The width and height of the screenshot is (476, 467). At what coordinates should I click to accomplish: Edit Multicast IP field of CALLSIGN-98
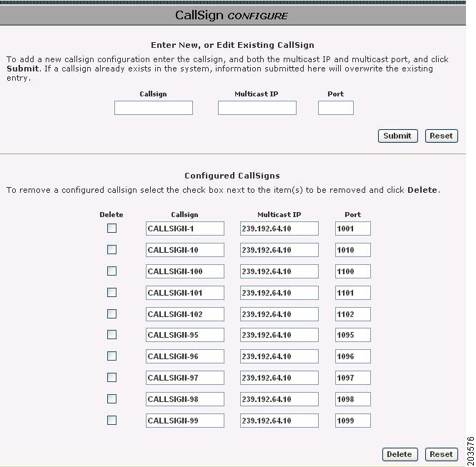(279, 399)
